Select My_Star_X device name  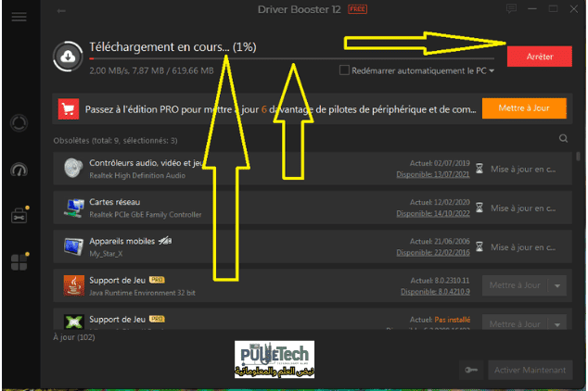point(106,254)
